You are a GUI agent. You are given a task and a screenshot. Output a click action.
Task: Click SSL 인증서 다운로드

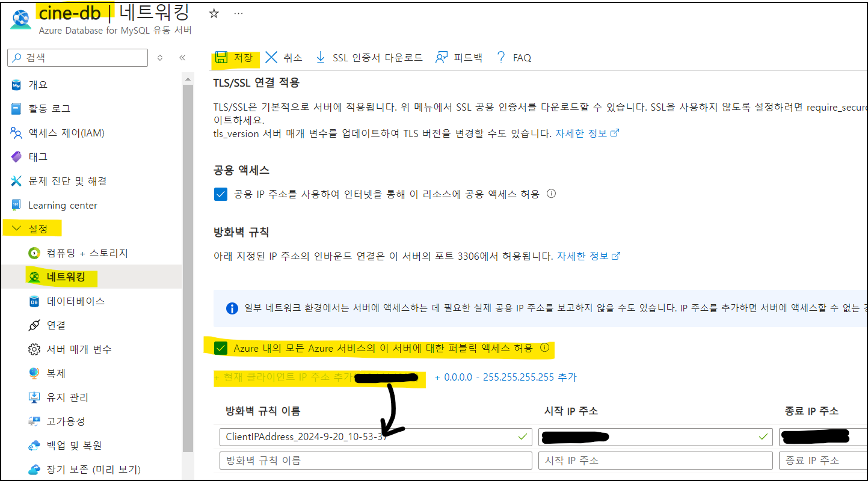click(369, 58)
